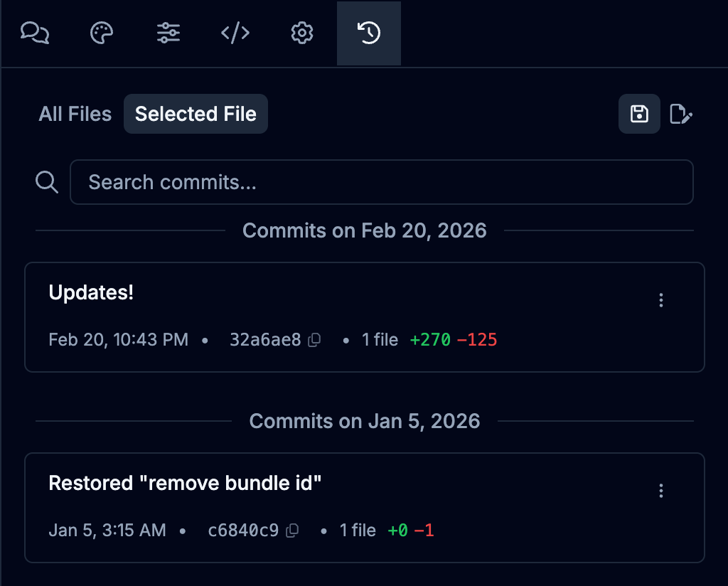Focus the Search commits input field
The height and width of the screenshot is (586, 728).
382,182
